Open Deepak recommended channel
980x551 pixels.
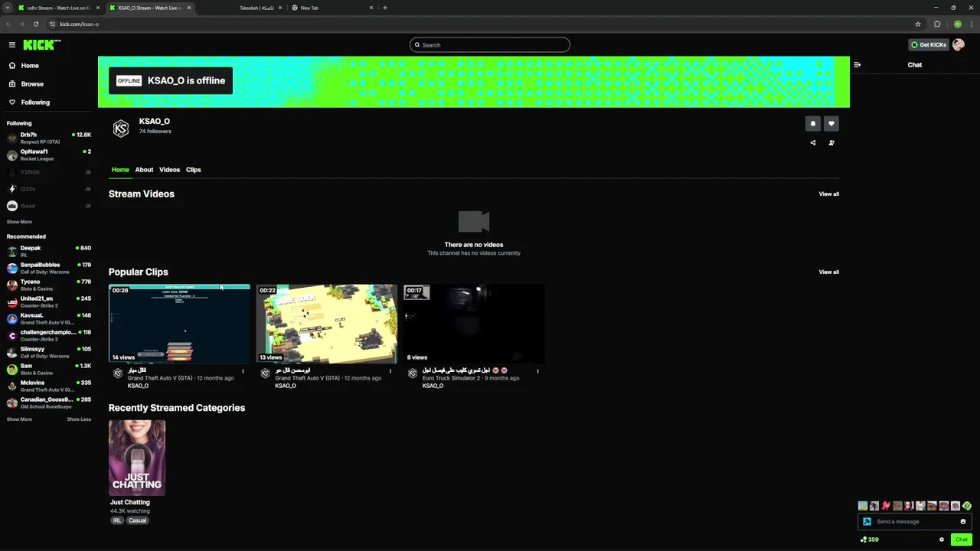click(49, 251)
